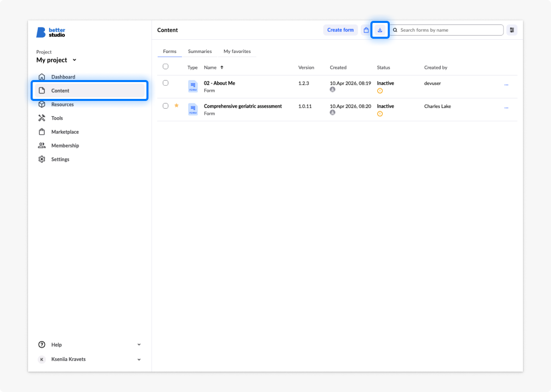Screen dimensions: 551x392
Task: Click the form icon for Comprehensive geriatric assessment
Action: click(193, 109)
